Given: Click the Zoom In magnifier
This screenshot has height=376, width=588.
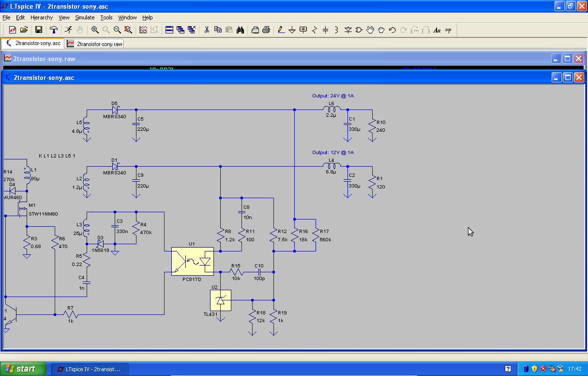Looking at the screenshot, I should tap(95, 30).
